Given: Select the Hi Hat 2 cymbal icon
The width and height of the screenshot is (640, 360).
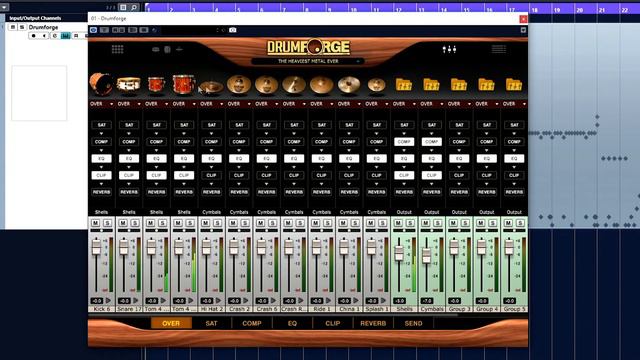Looking at the screenshot, I should pos(211,87).
